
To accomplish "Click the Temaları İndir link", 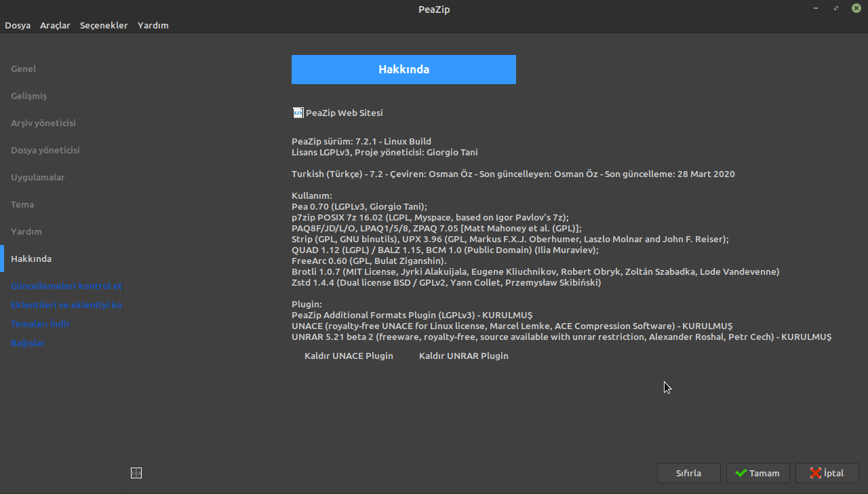I will pyautogui.click(x=41, y=324).
